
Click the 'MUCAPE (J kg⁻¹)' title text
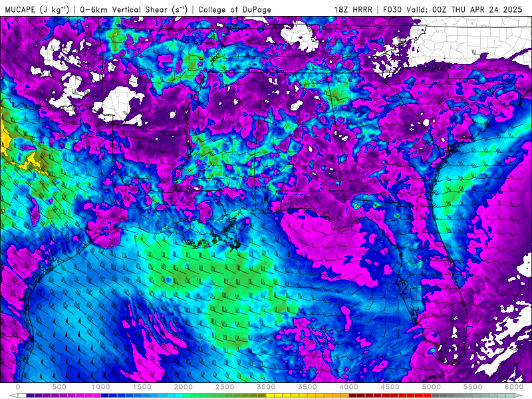pos(37,9)
